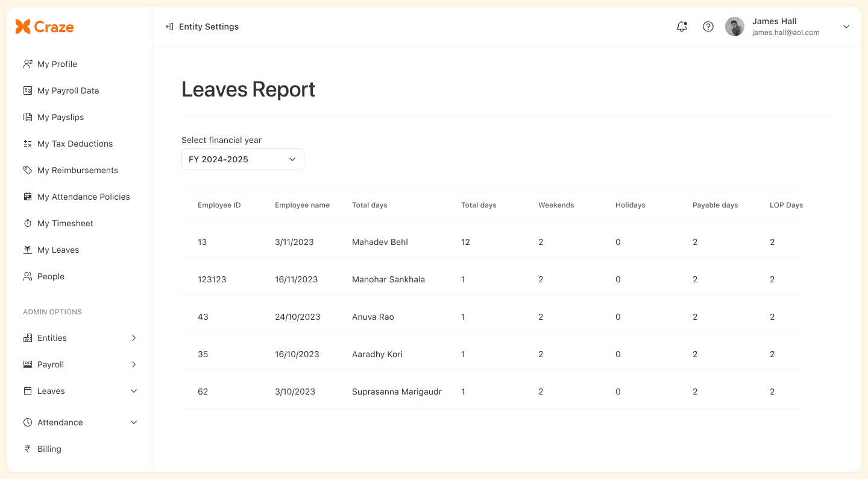868x479 pixels.
Task: Expand the Payroll admin menu
Action: [x=133, y=364]
